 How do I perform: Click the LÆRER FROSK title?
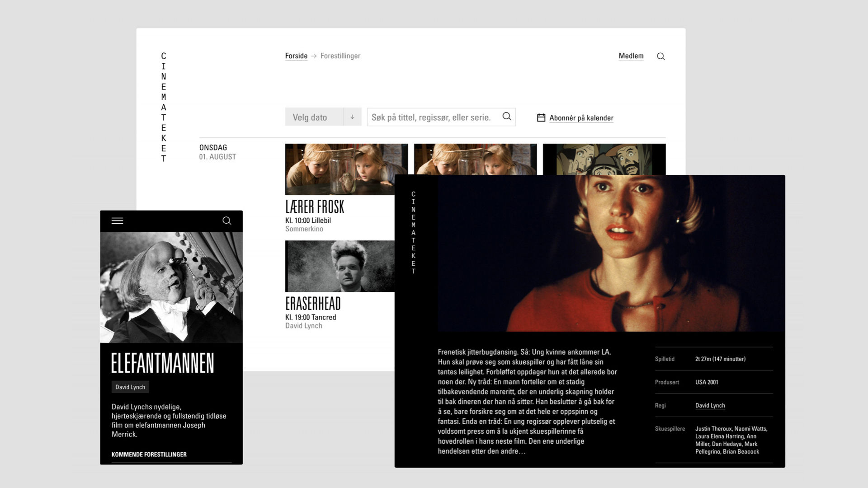pyautogui.click(x=315, y=207)
